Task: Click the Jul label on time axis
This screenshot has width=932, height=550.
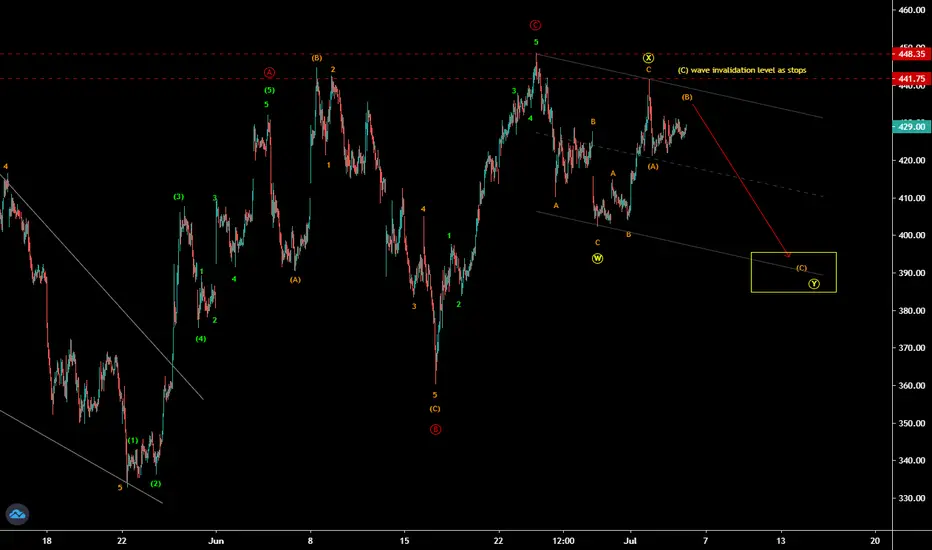Action: click(x=630, y=541)
